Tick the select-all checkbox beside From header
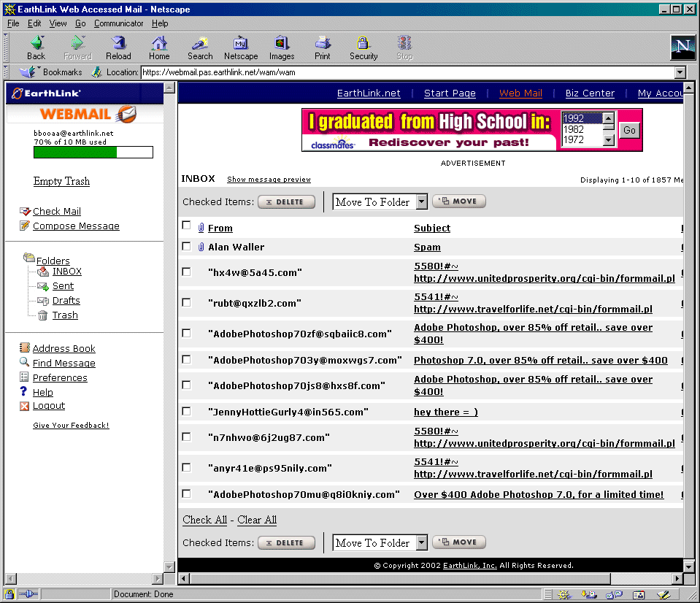This screenshot has width=700, height=603. [x=186, y=226]
